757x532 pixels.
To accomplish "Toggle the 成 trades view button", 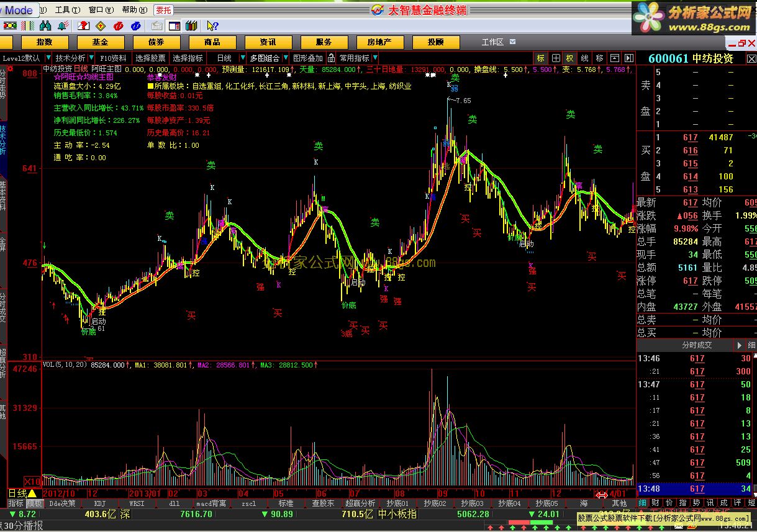I will coord(724,502).
